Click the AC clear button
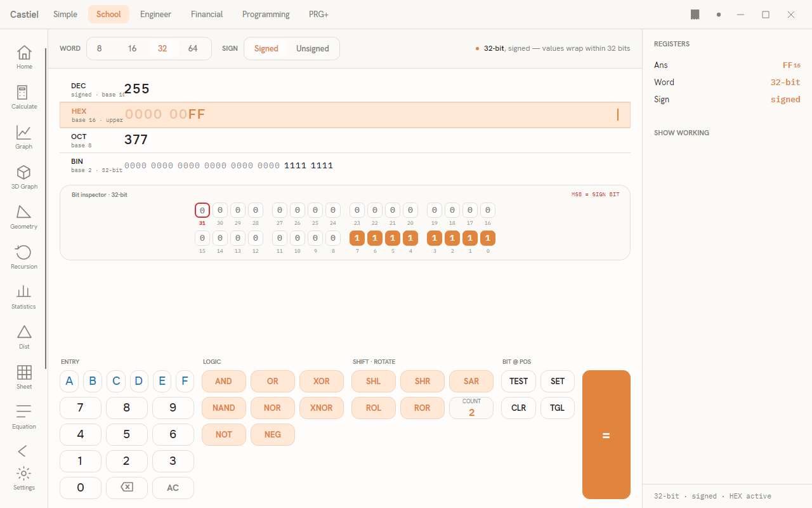 click(x=173, y=488)
